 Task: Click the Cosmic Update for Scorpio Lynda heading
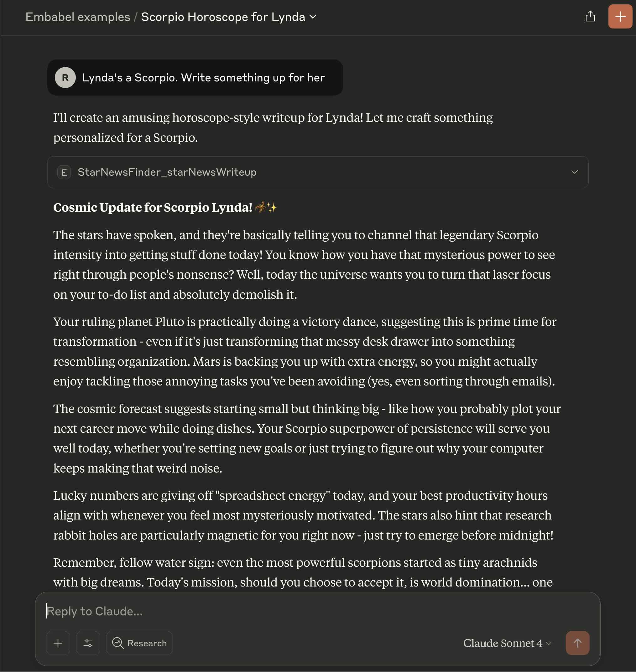(153, 207)
